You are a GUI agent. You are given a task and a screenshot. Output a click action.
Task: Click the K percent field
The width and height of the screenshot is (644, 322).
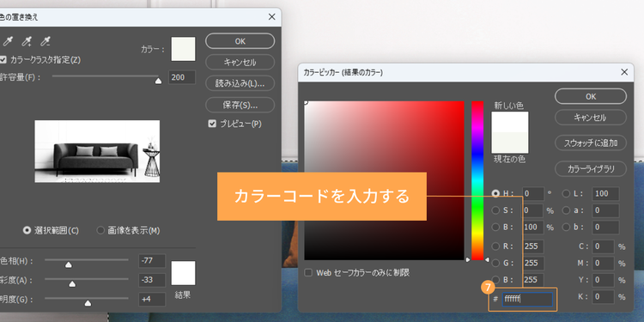[x=604, y=297]
